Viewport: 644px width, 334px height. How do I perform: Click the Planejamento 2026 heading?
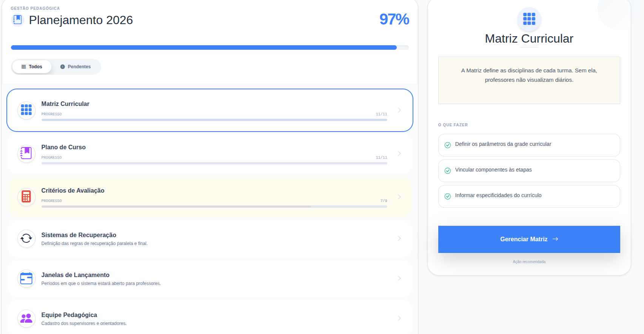point(81,20)
